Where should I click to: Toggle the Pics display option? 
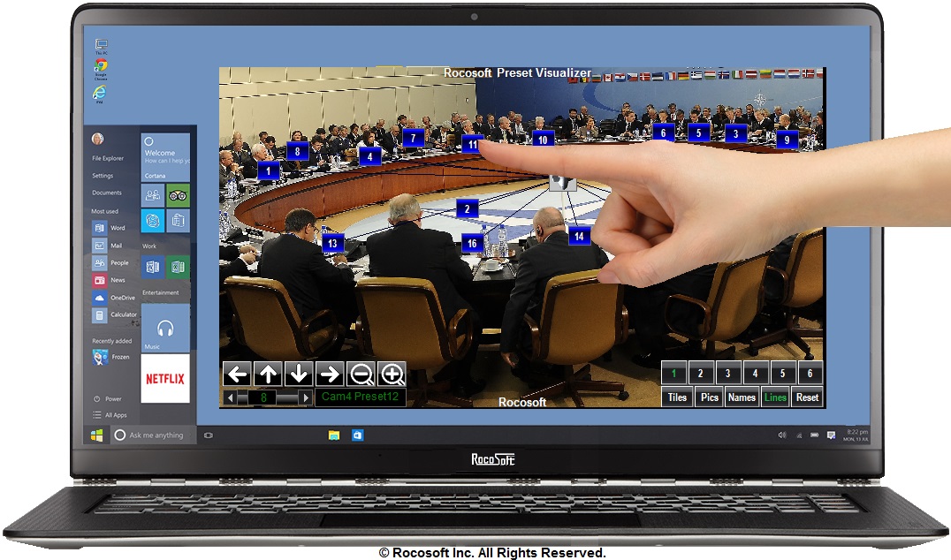point(709,397)
